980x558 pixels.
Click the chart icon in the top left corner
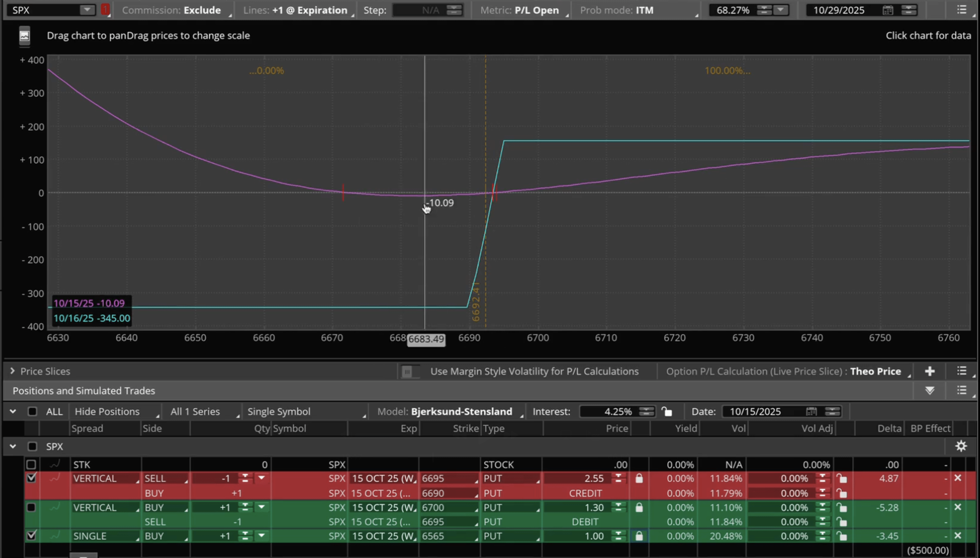coord(24,35)
